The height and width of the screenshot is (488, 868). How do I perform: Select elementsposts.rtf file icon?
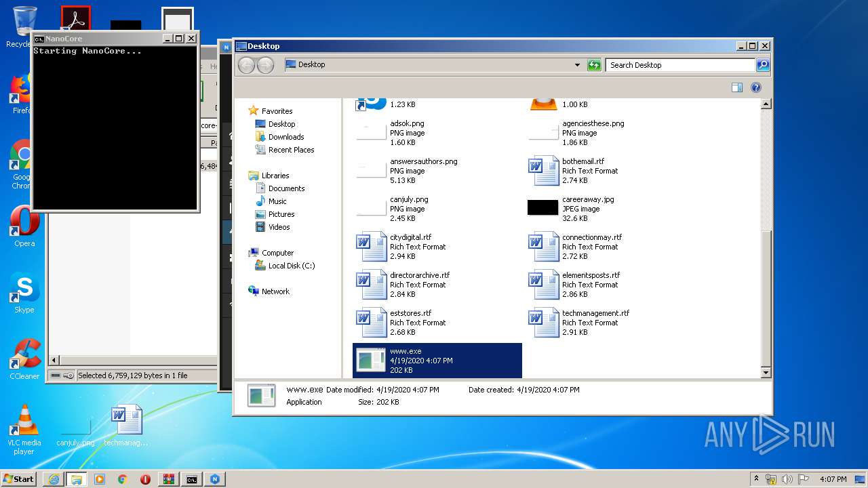coord(543,285)
